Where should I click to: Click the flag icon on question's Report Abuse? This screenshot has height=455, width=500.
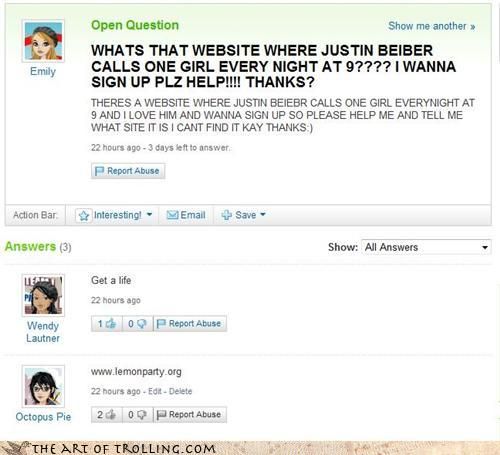tap(99, 171)
